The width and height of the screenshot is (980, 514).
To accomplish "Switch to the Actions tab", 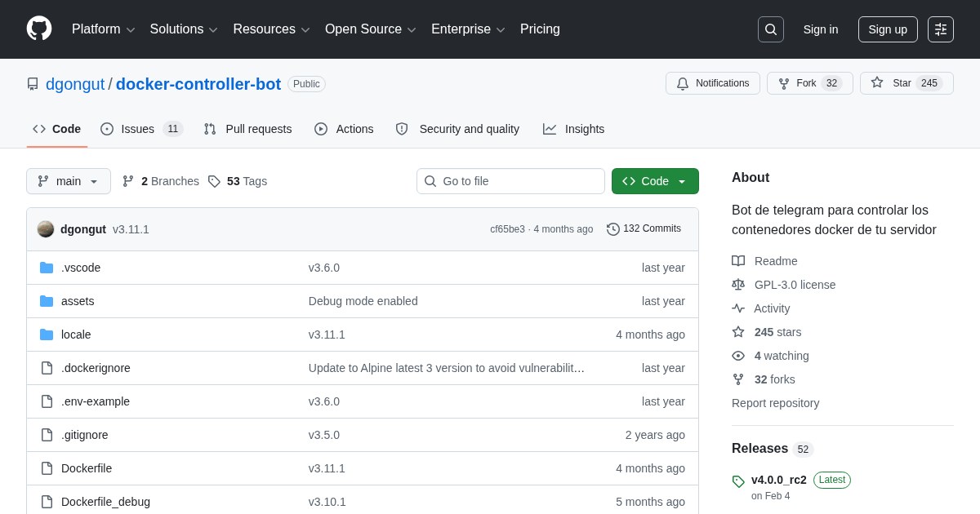I will [x=344, y=129].
